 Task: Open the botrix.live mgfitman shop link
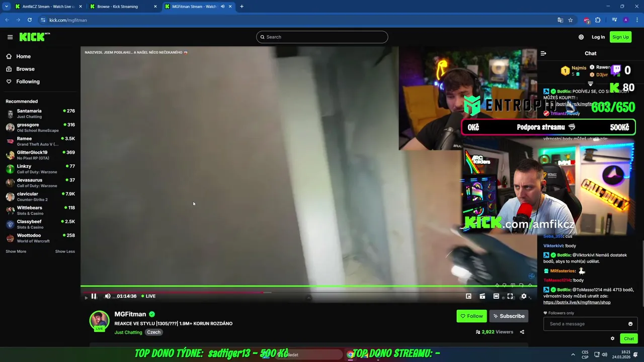[x=577, y=303]
